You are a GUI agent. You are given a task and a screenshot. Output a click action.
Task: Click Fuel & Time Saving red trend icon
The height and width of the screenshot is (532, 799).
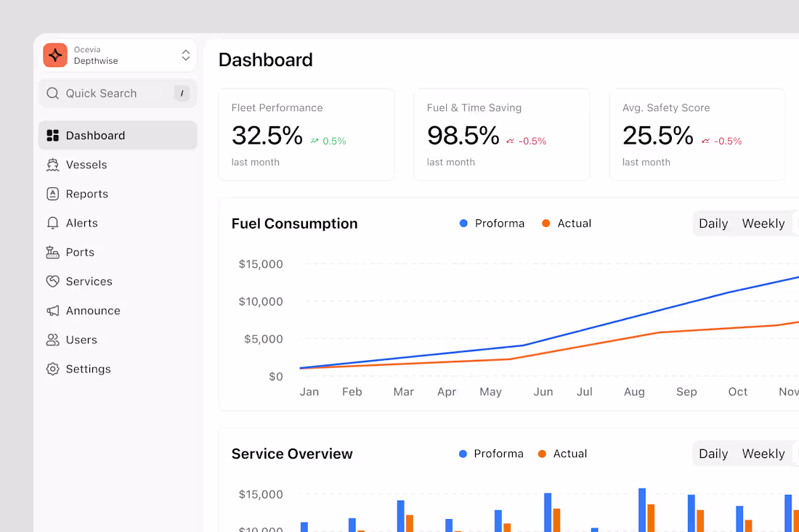click(510, 141)
